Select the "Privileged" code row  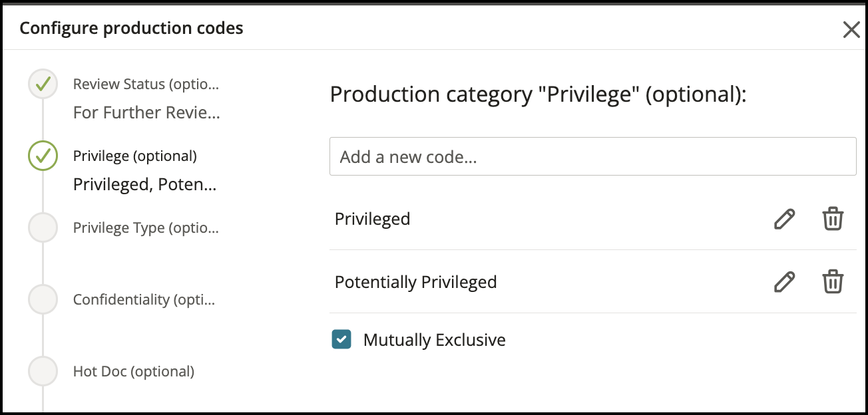(373, 218)
